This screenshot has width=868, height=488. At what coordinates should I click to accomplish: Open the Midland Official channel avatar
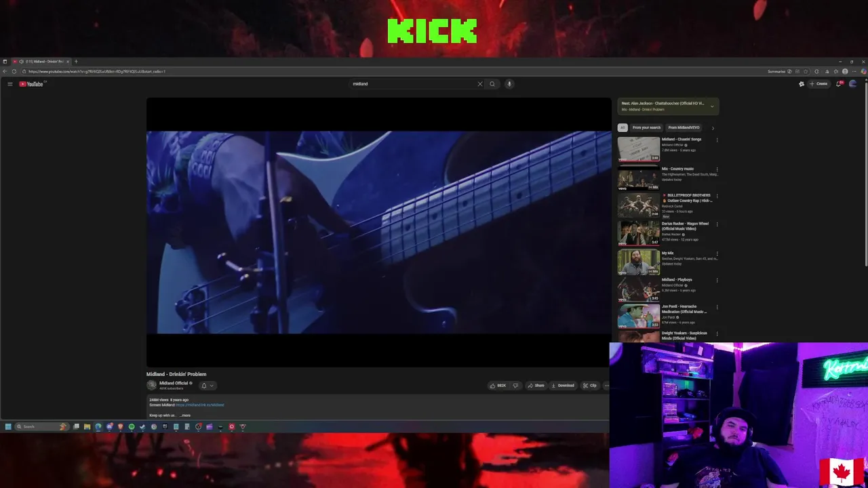pyautogui.click(x=151, y=385)
